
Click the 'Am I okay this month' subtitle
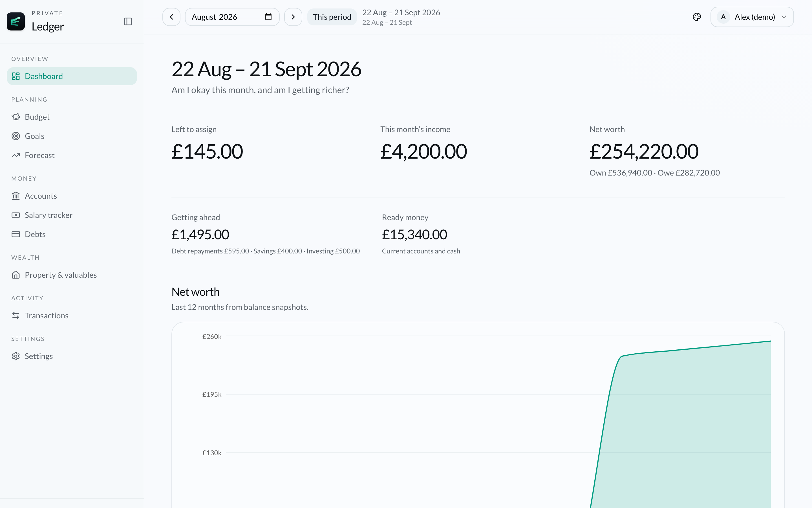[260, 90]
